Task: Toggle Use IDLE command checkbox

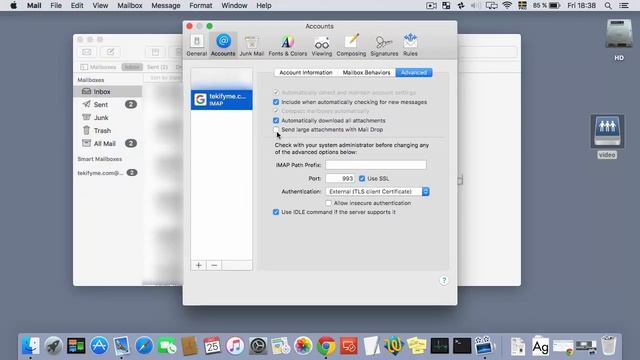Action: pyautogui.click(x=276, y=212)
